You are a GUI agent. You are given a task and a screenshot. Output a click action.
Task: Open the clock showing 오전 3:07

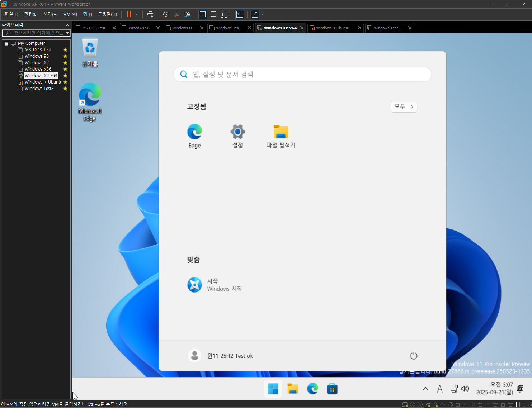click(494, 389)
